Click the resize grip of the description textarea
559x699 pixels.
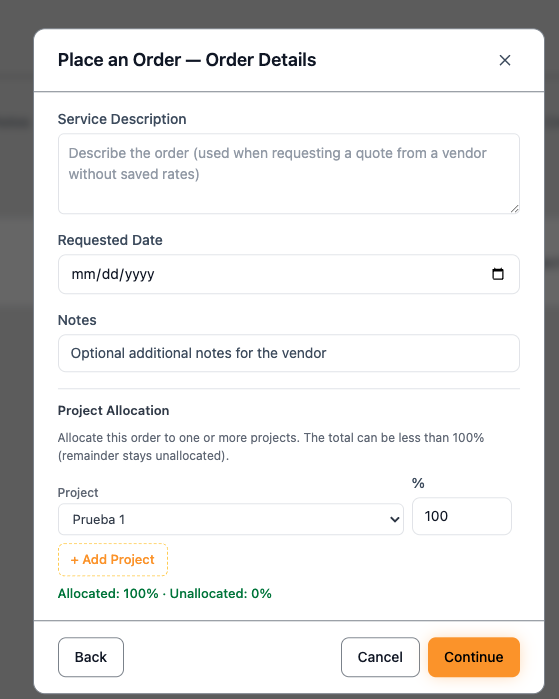point(514,209)
